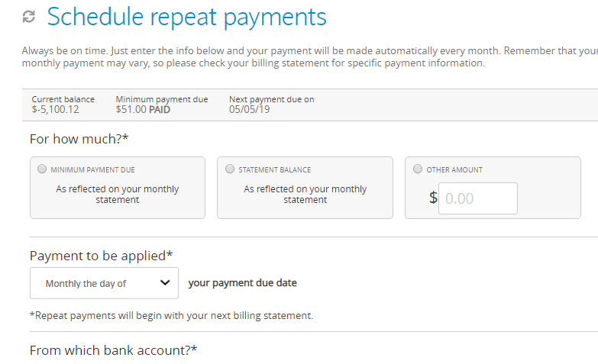Click the $51.00 PAID minimum payment value

click(143, 110)
